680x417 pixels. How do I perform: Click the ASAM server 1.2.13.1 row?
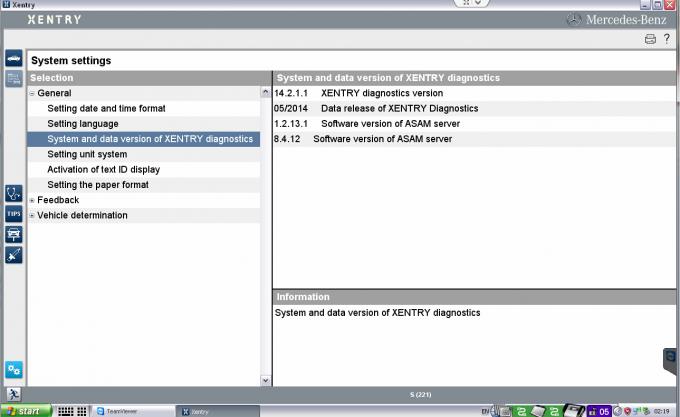pos(474,124)
